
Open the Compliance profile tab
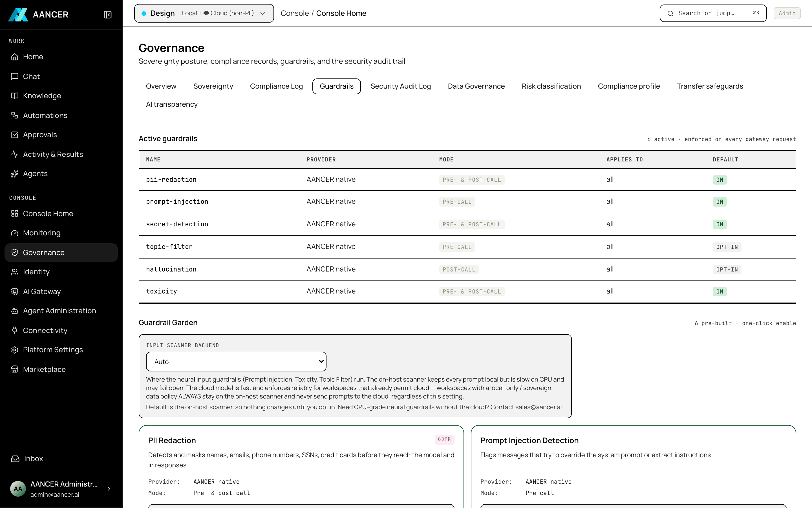[x=629, y=86]
